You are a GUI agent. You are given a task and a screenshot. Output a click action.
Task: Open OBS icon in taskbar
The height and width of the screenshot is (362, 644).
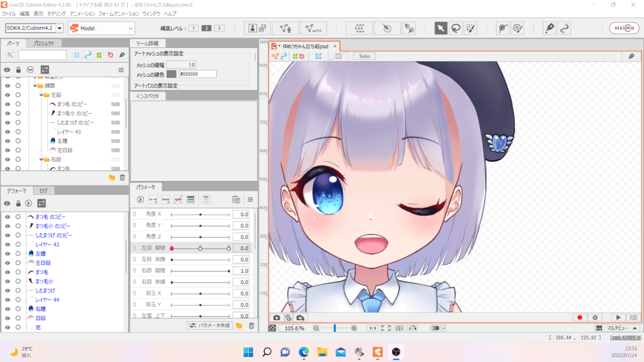click(396, 351)
